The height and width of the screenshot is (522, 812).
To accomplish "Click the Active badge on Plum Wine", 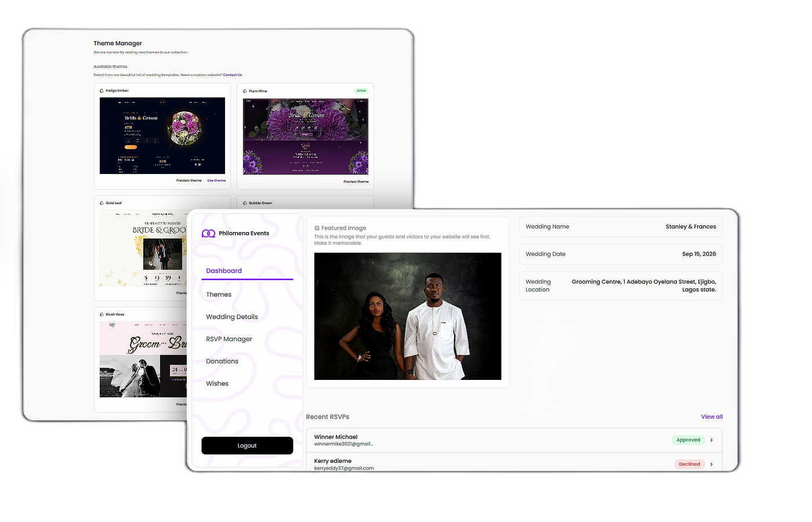I will (x=361, y=91).
